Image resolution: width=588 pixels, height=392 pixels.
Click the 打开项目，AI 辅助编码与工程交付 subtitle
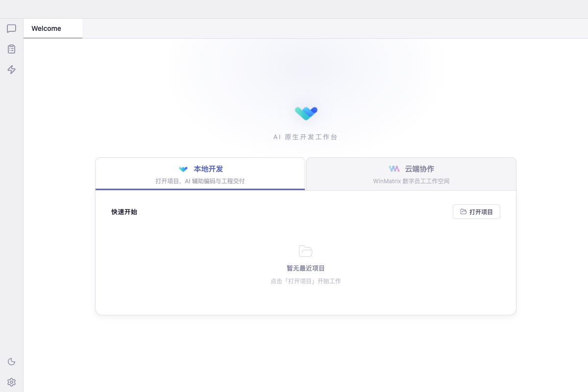coord(200,181)
